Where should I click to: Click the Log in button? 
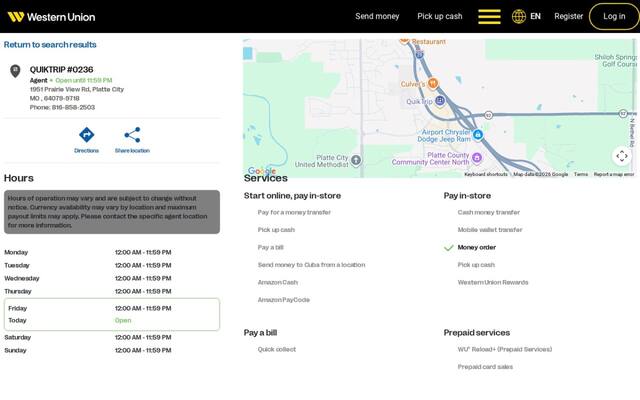614,16
